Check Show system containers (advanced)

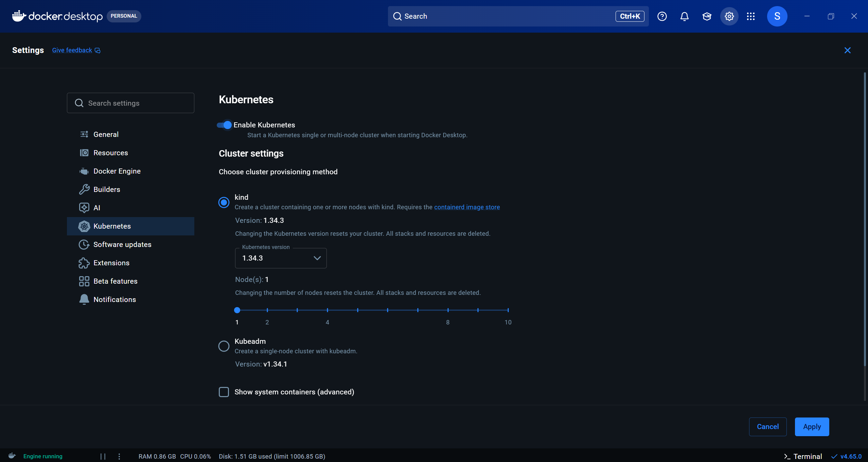[x=224, y=392]
